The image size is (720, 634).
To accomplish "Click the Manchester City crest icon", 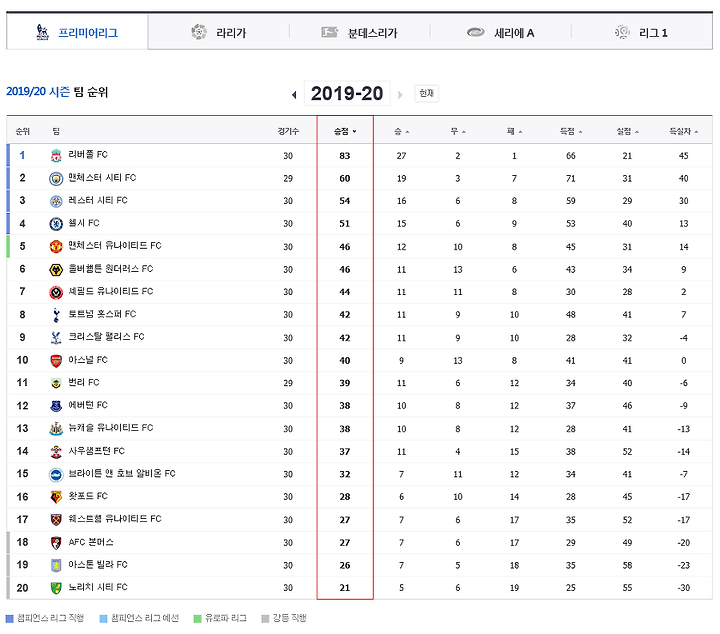I will tap(56, 178).
